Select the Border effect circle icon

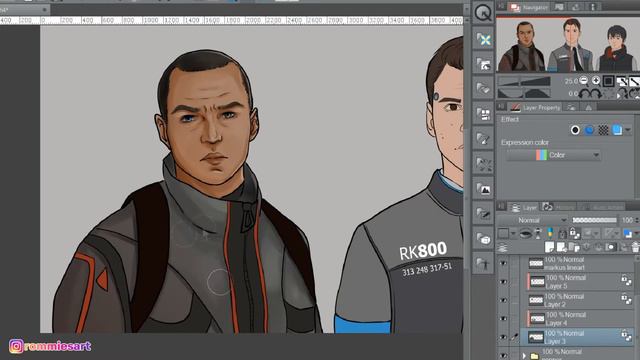(x=575, y=130)
